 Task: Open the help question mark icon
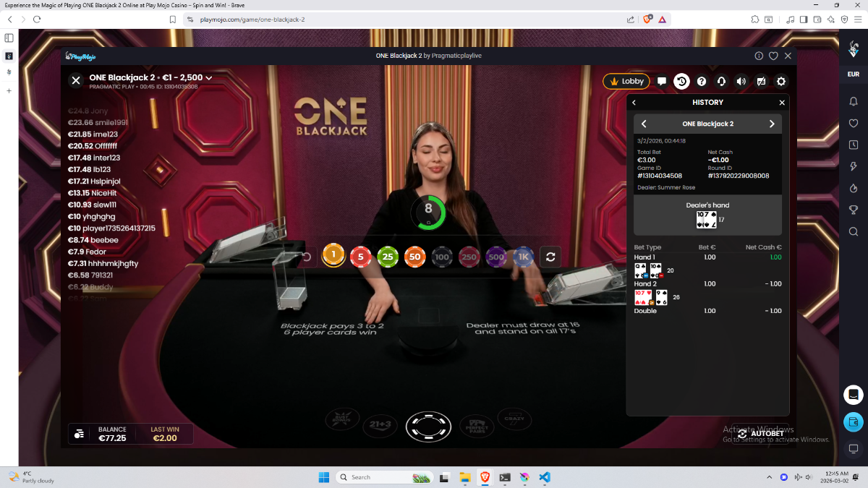coord(701,82)
